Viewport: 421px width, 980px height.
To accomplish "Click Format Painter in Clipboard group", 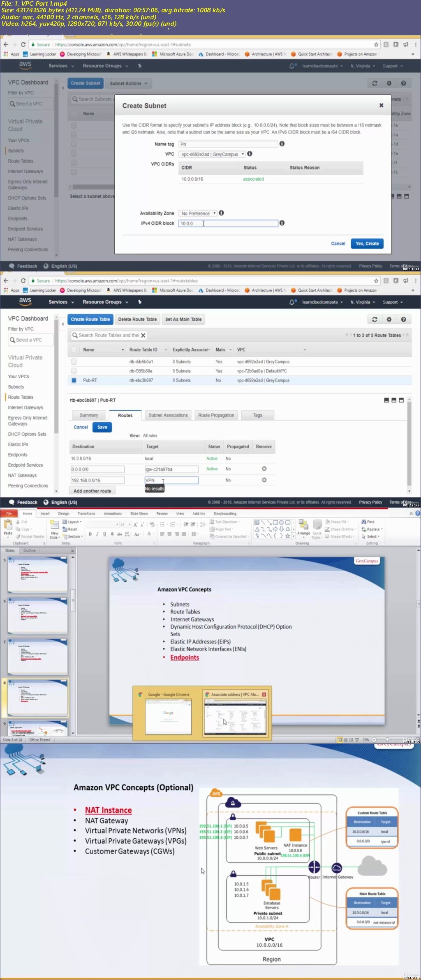I will pos(30,536).
